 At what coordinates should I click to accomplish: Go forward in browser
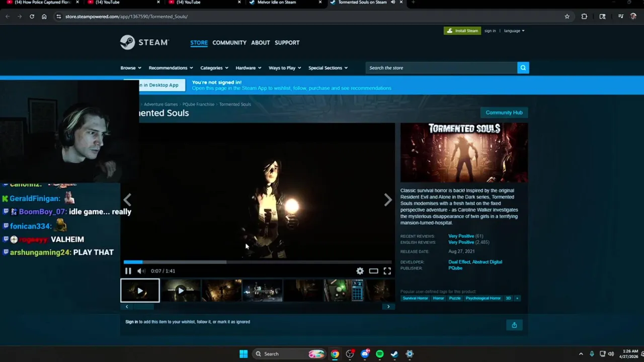(x=20, y=17)
